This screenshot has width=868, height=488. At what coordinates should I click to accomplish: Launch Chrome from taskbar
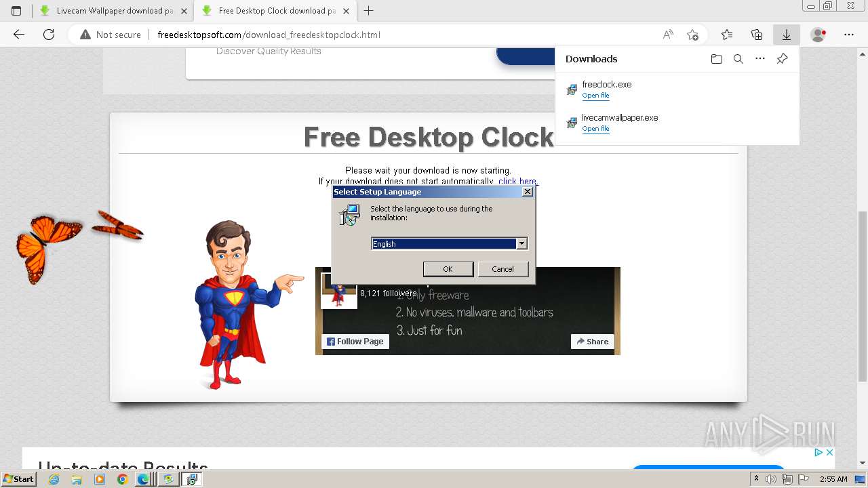pyautogui.click(x=122, y=479)
